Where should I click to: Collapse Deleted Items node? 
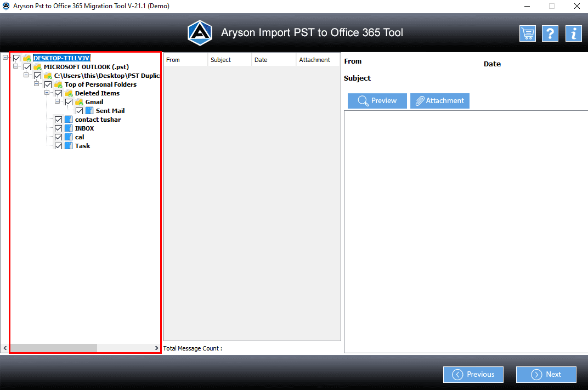(47, 92)
